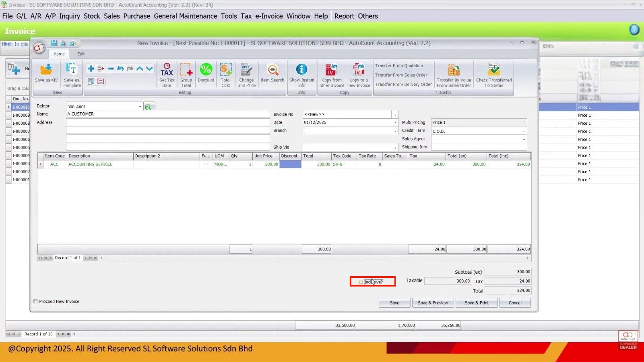Click the Cancel button
Viewport: 644px width, 362px height.
click(515, 303)
